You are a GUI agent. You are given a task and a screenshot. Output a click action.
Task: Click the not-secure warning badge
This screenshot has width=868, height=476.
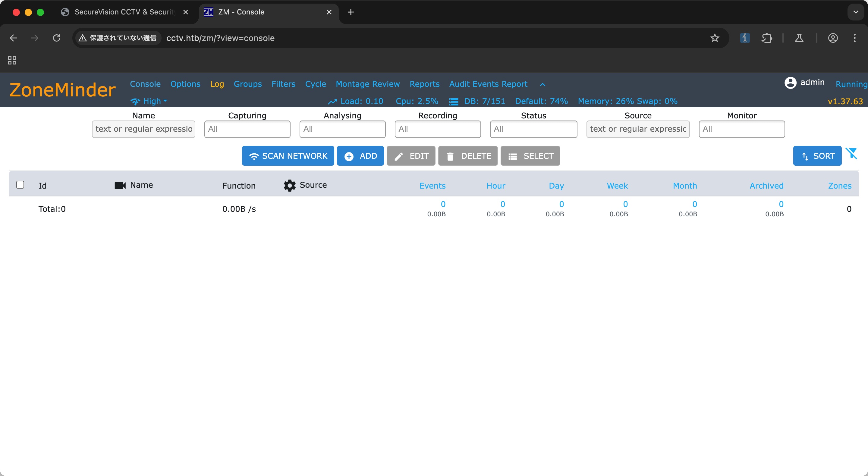[118, 38]
